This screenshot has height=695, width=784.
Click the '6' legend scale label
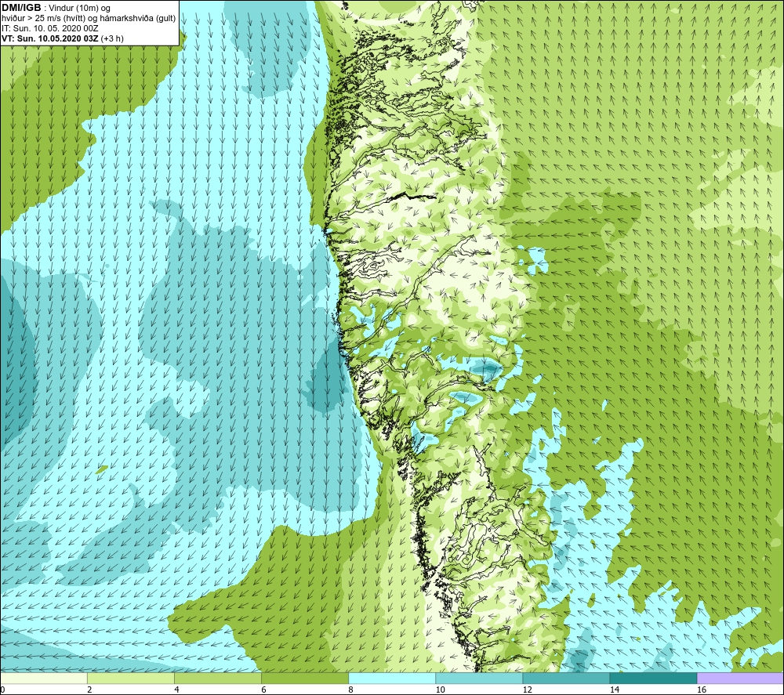point(263,690)
